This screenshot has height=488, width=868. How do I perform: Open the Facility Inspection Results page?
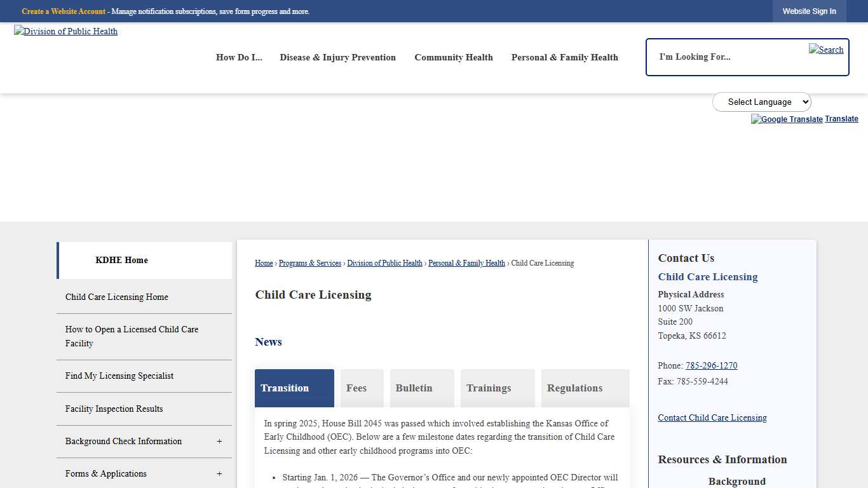pos(114,409)
